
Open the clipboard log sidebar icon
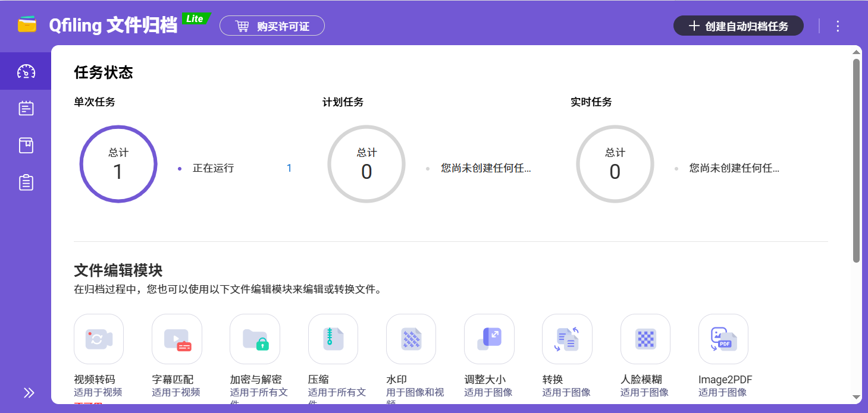(x=26, y=182)
